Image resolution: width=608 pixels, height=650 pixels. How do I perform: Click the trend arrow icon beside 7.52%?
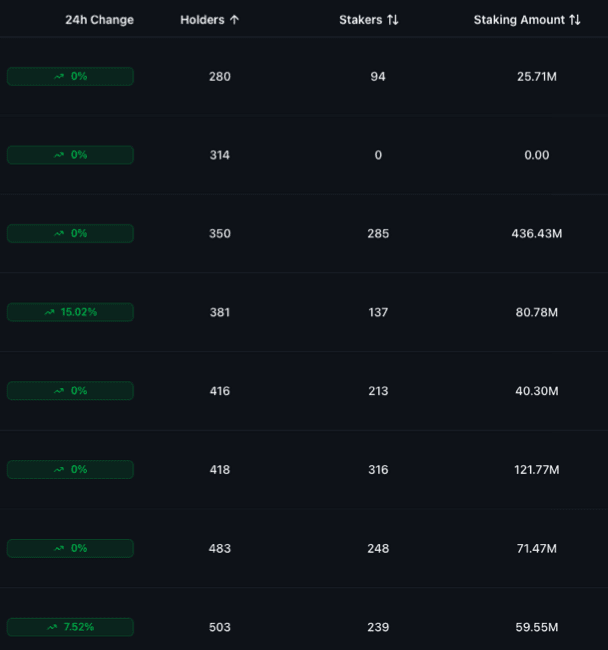point(52,627)
